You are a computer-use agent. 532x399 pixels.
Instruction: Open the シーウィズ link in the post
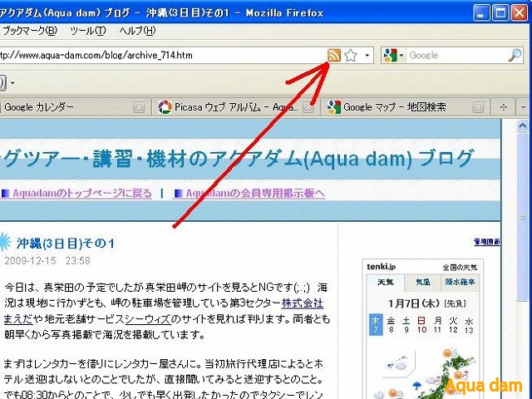pos(148,319)
